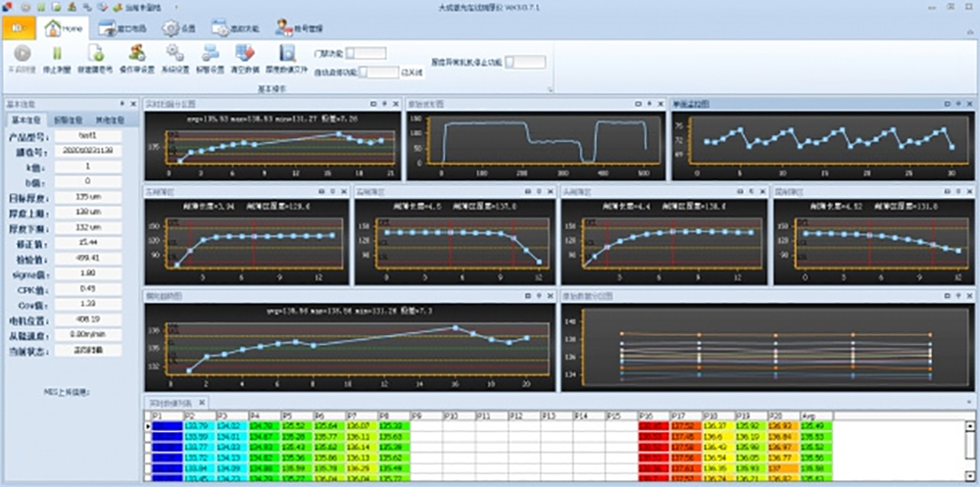Open the orange application menu button
The height and width of the screenshot is (487, 980).
pos(17,28)
